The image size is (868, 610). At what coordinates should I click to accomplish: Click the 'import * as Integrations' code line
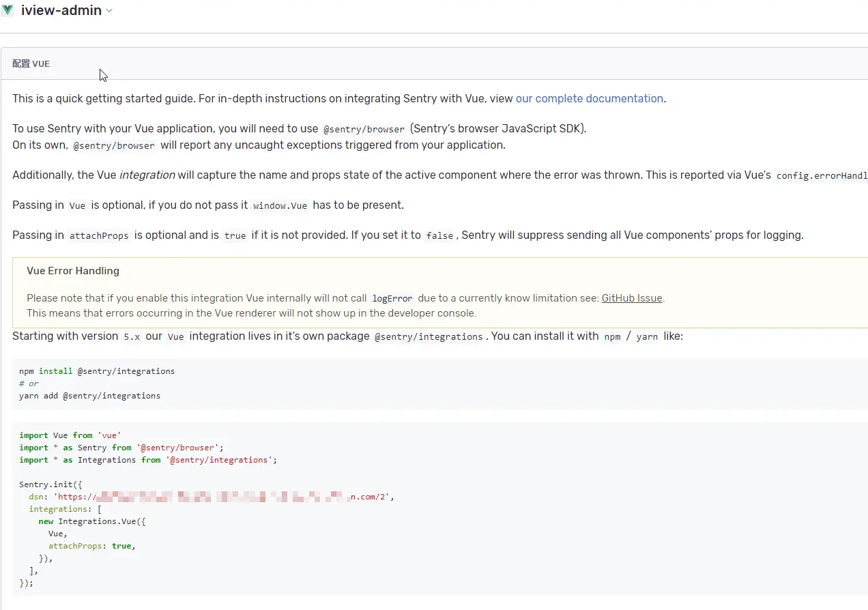pos(148,460)
